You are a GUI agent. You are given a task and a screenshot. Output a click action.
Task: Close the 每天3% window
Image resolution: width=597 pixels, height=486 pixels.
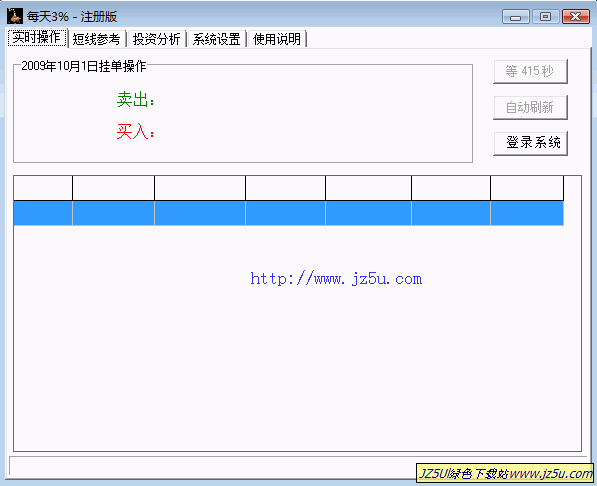pos(576,17)
